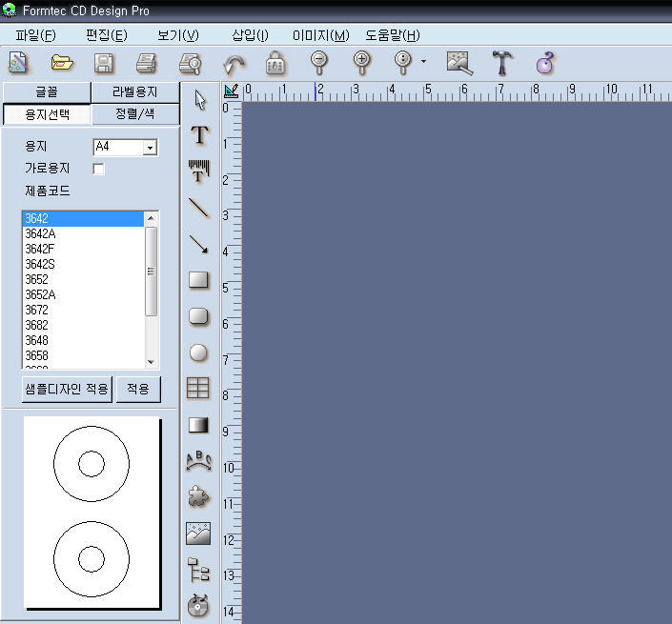Select the Gradient fill tool
The height and width of the screenshot is (624, 672).
[198, 425]
